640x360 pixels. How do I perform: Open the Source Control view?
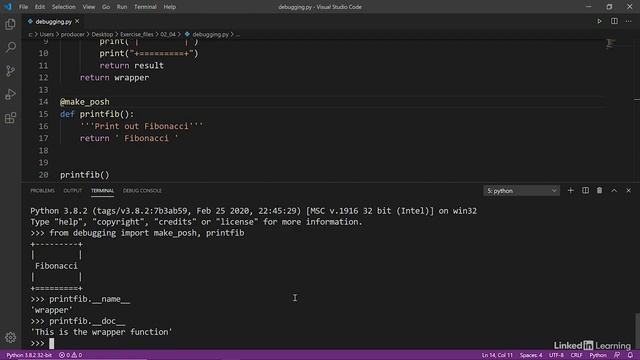point(11,71)
